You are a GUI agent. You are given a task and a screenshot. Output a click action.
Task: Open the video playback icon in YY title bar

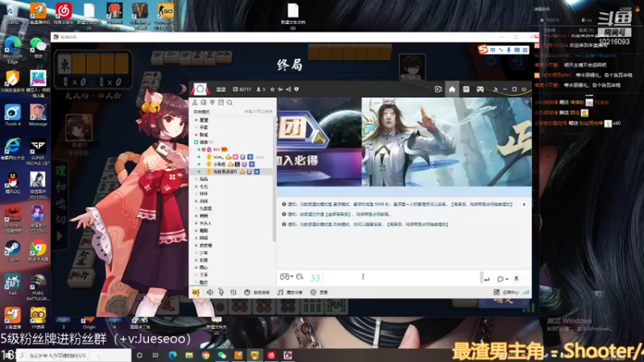pos(438,89)
